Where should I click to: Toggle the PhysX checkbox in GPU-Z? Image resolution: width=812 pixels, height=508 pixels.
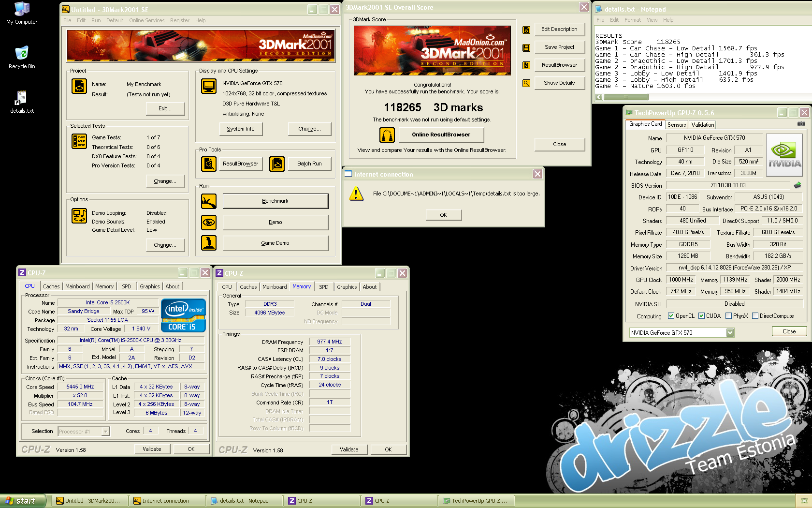pos(728,316)
